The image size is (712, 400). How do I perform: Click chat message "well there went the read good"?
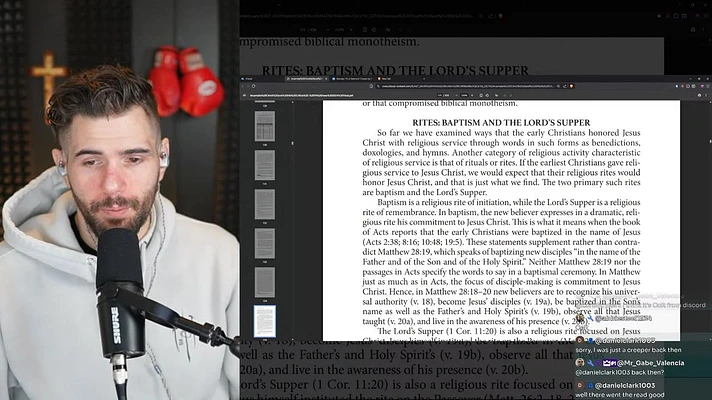pos(620,395)
